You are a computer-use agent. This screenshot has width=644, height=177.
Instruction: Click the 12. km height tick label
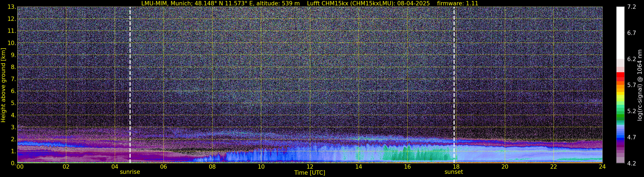pyautogui.click(x=12, y=19)
